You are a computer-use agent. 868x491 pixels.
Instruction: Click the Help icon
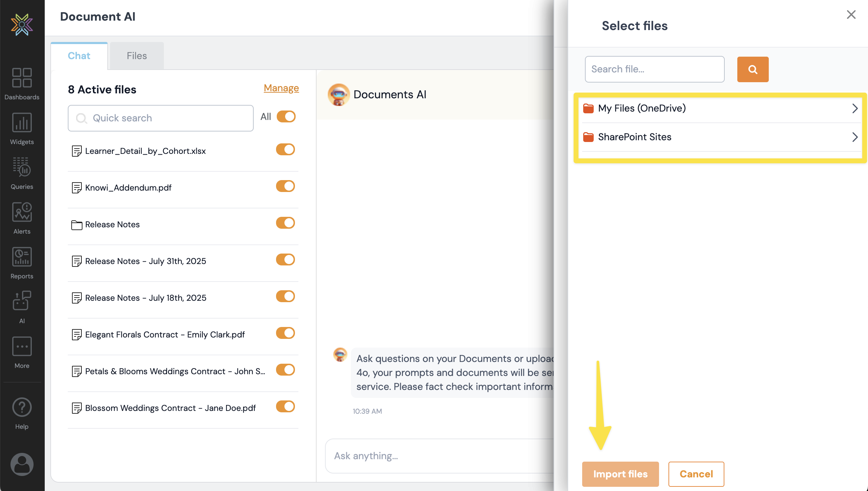pyautogui.click(x=22, y=407)
